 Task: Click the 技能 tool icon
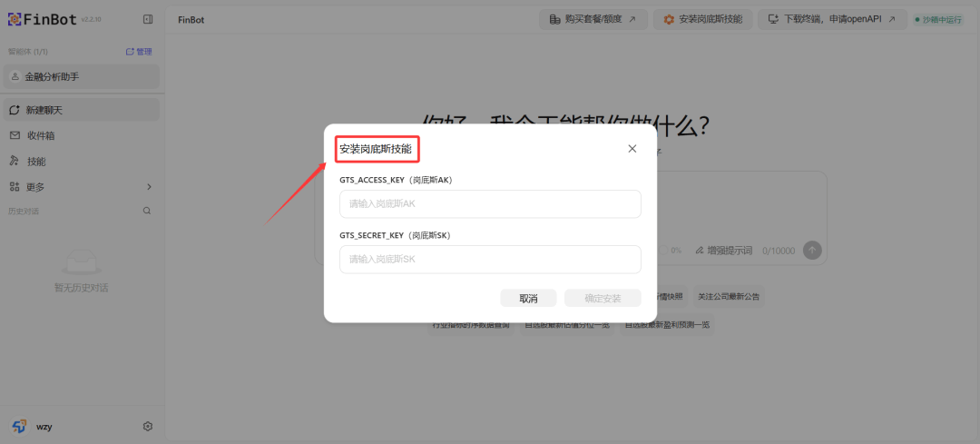coord(15,162)
